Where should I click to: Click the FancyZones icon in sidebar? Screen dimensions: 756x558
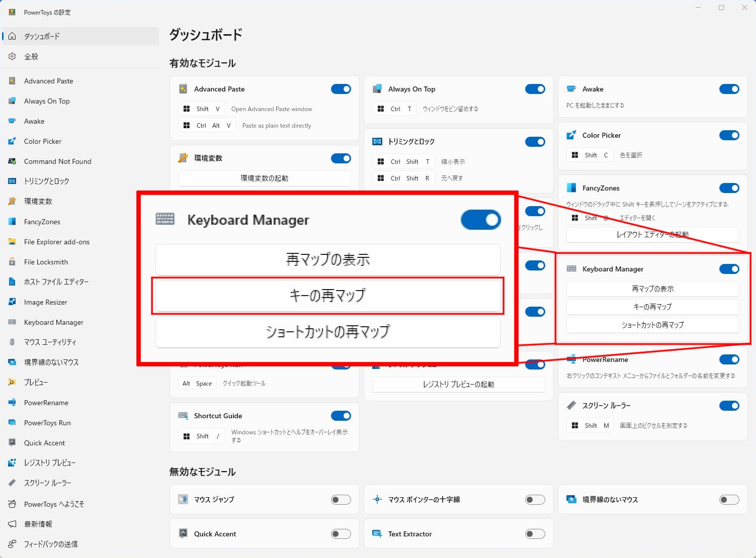pos(12,222)
